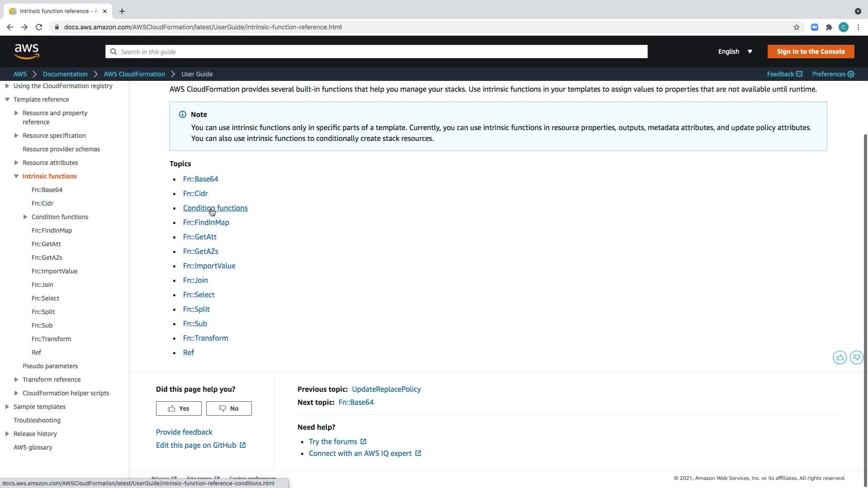
Task: Open browser extensions puzzle icon
Action: (829, 27)
